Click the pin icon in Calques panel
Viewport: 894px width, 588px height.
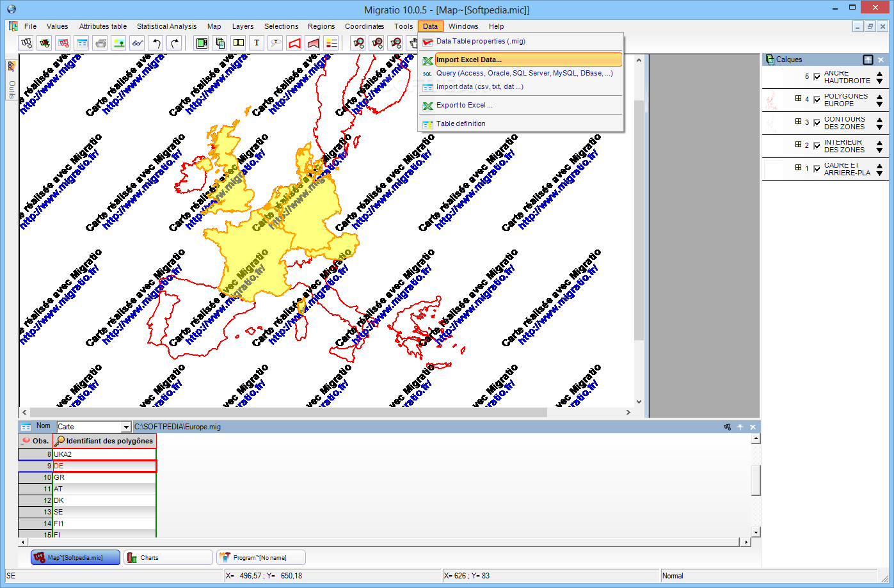coord(868,60)
